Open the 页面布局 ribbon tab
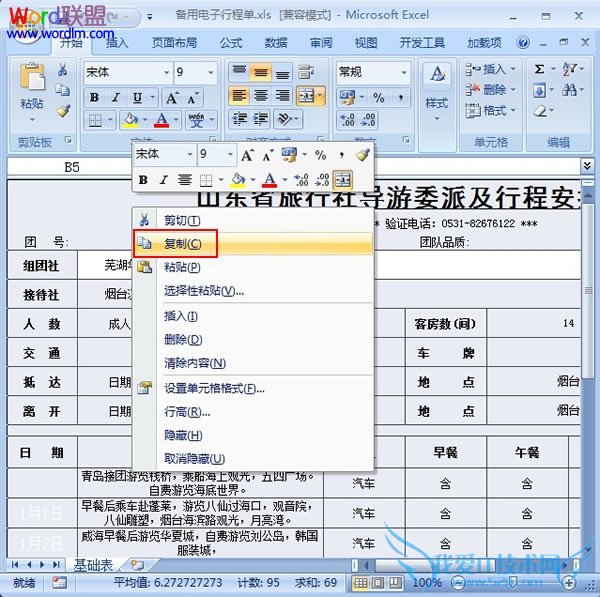600x597 pixels. click(174, 42)
